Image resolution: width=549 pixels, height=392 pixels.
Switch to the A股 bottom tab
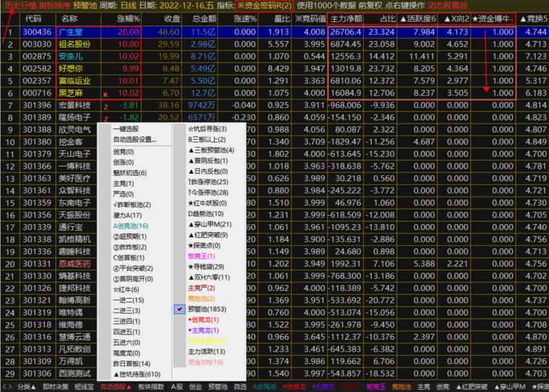click(x=177, y=387)
